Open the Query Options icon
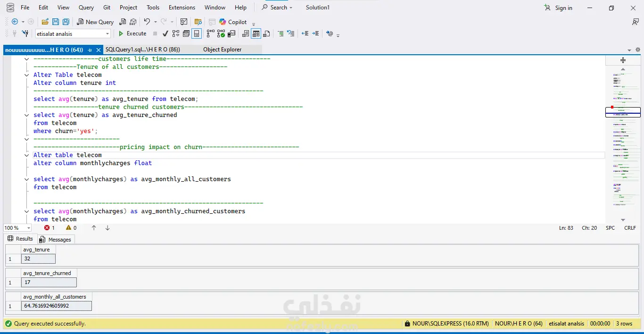 click(x=186, y=33)
